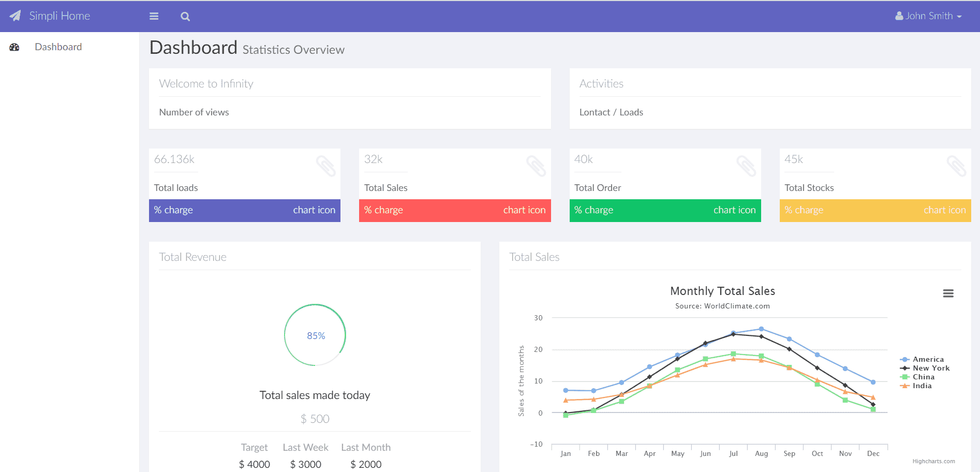Click the Total sales made today text
This screenshot has height=472, width=980.
tap(315, 395)
